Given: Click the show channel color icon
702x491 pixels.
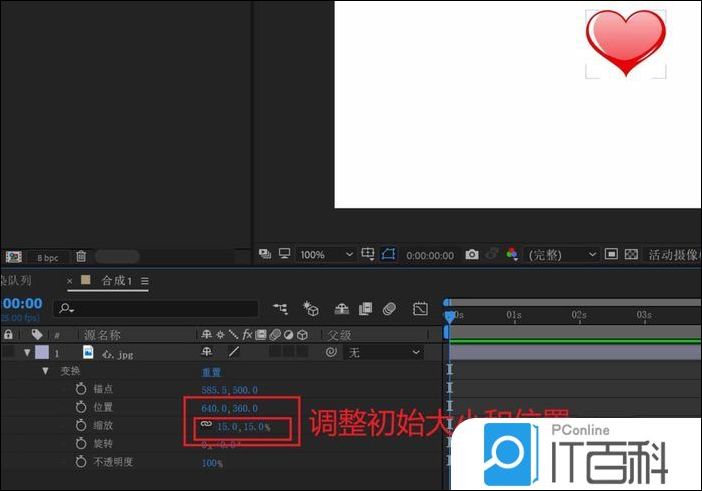Looking at the screenshot, I should pyautogui.click(x=513, y=255).
